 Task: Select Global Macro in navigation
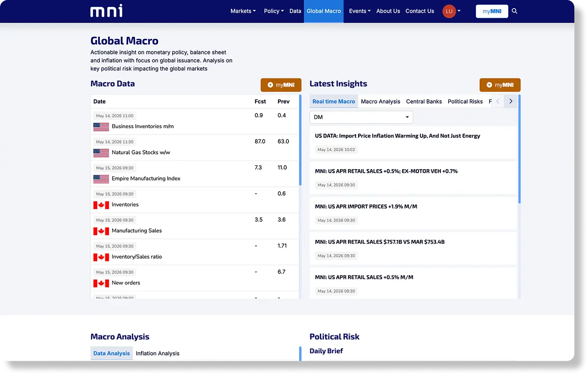click(324, 11)
